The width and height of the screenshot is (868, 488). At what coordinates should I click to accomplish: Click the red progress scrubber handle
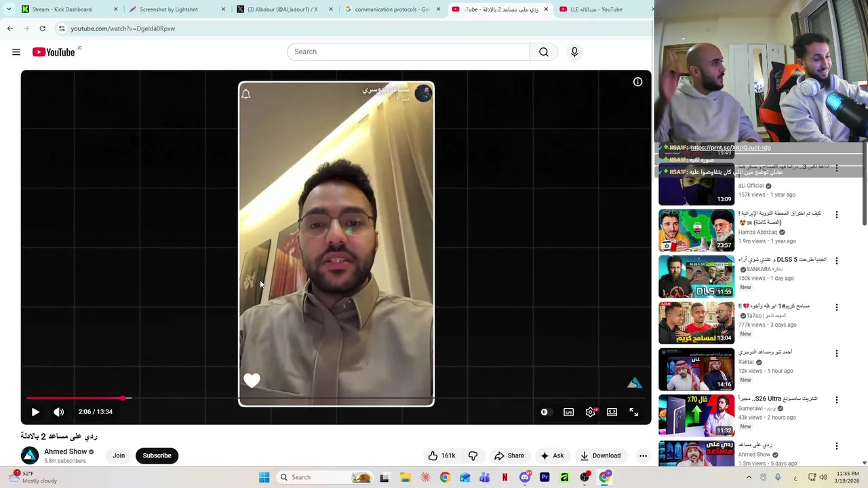coord(123,399)
